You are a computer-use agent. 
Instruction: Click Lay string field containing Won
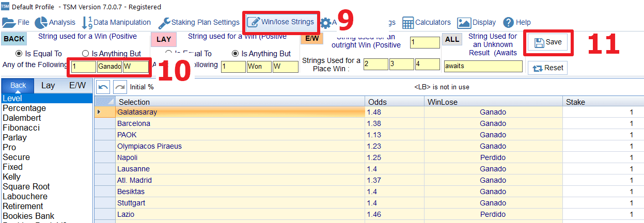pyautogui.click(x=259, y=67)
